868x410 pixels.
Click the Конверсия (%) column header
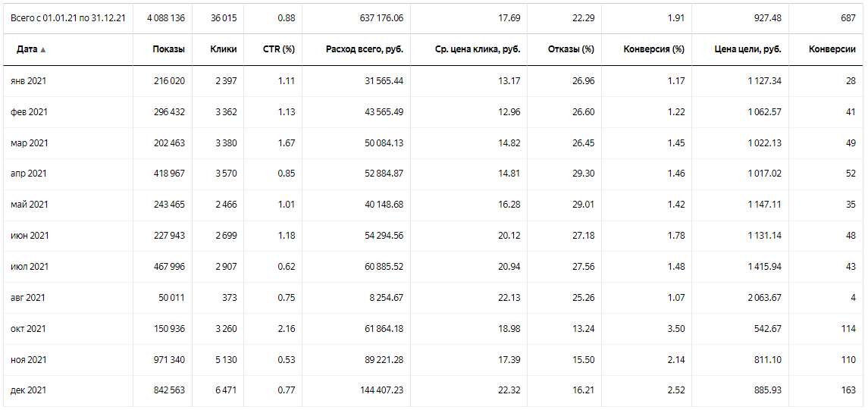tap(653, 49)
